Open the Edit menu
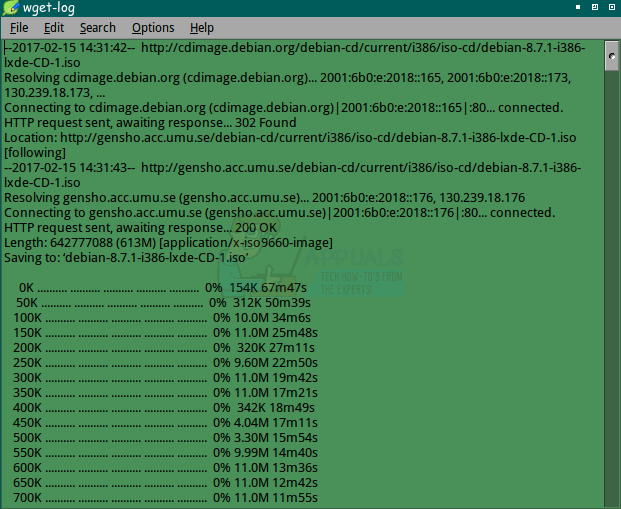Viewport: 621px width, 509px height. [54, 28]
